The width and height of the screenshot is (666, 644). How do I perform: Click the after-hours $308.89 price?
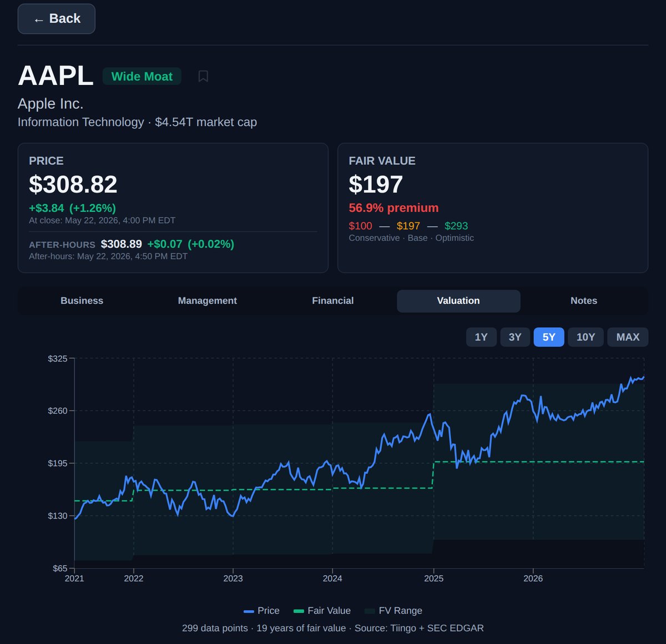click(122, 244)
